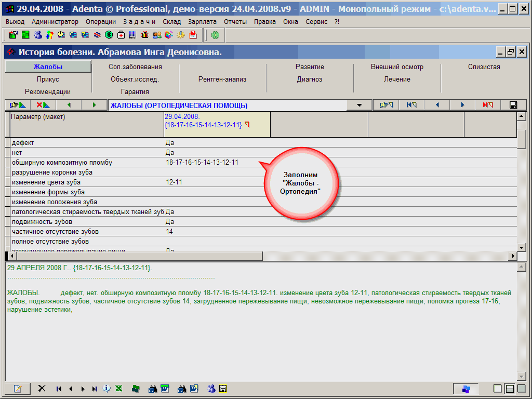532x399 pixels.
Task: Click the barcode icon in the toolbar
Action: point(133,35)
